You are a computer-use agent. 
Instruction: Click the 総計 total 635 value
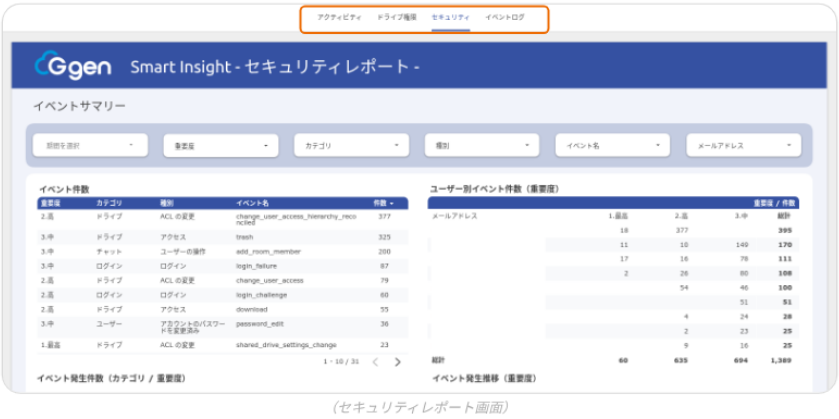coord(681,360)
